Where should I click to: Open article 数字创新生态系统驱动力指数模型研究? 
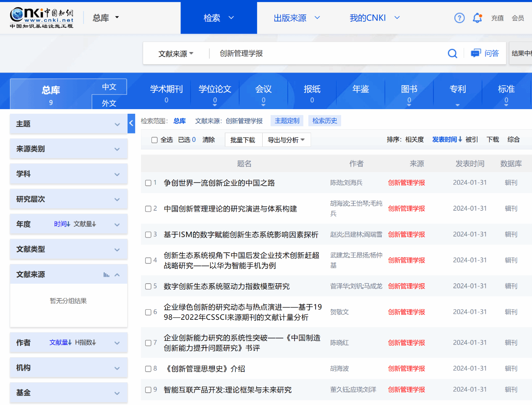[x=227, y=286]
